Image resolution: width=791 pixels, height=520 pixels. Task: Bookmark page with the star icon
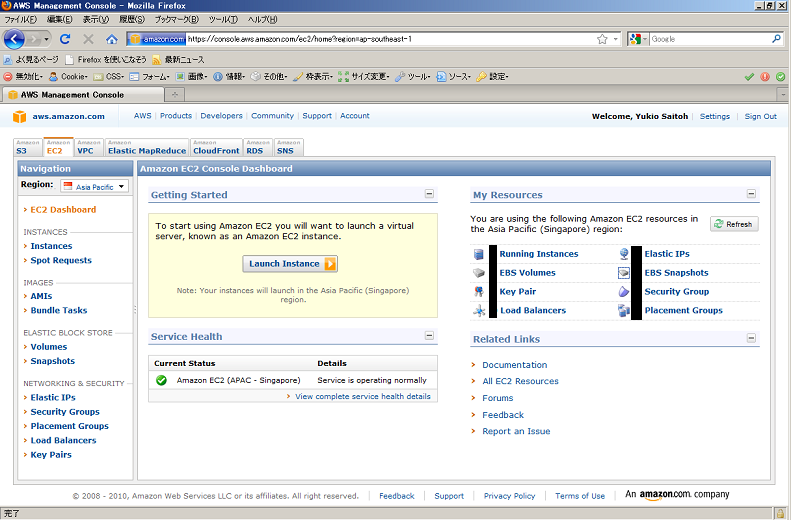click(602, 39)
